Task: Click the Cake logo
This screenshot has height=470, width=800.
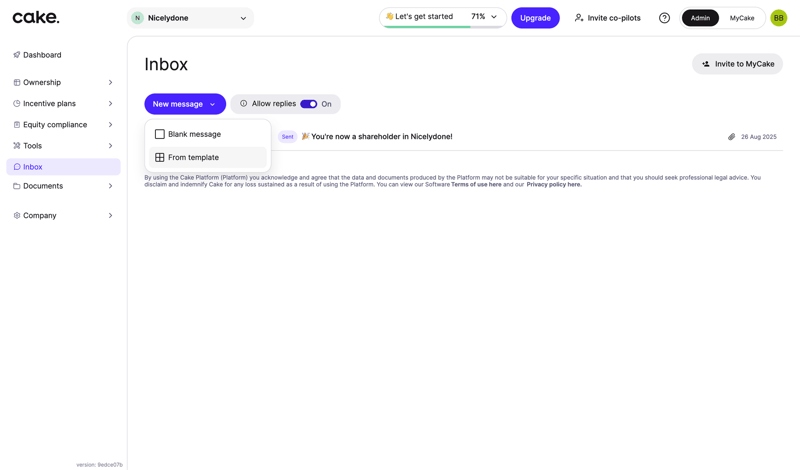Action: coord(36,17)
